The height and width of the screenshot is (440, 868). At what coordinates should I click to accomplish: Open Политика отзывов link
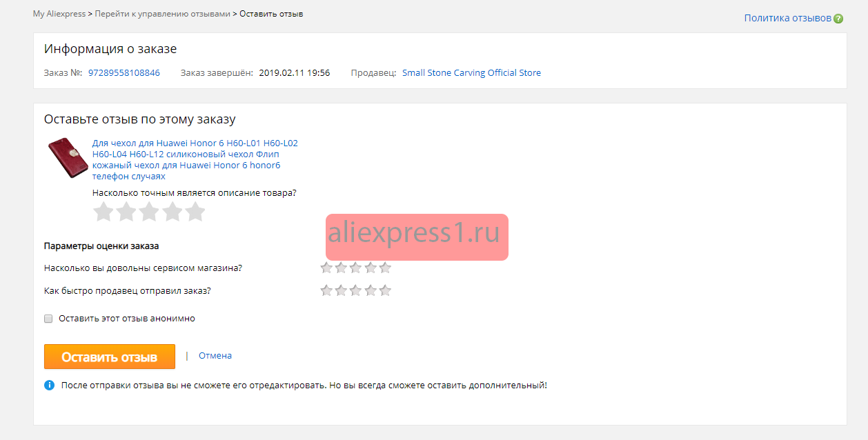(x=787, y=18)
